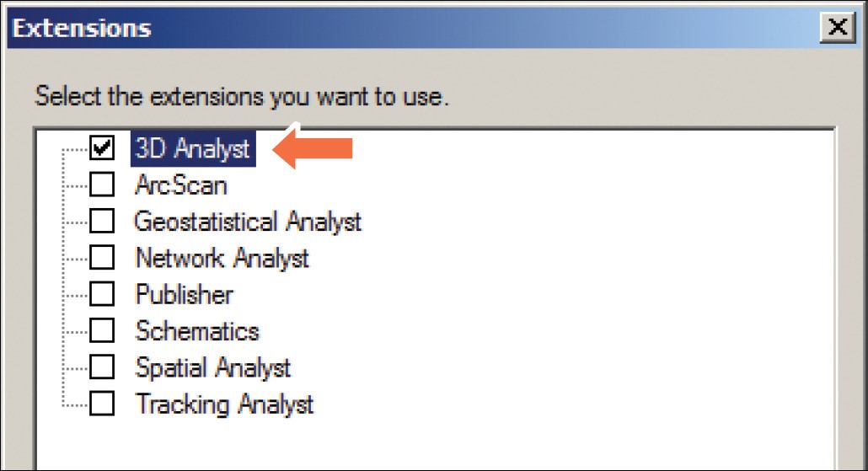Check the Publisher extension box
Viewport: 868px width, 471px height.
click(x=102, y=295)
